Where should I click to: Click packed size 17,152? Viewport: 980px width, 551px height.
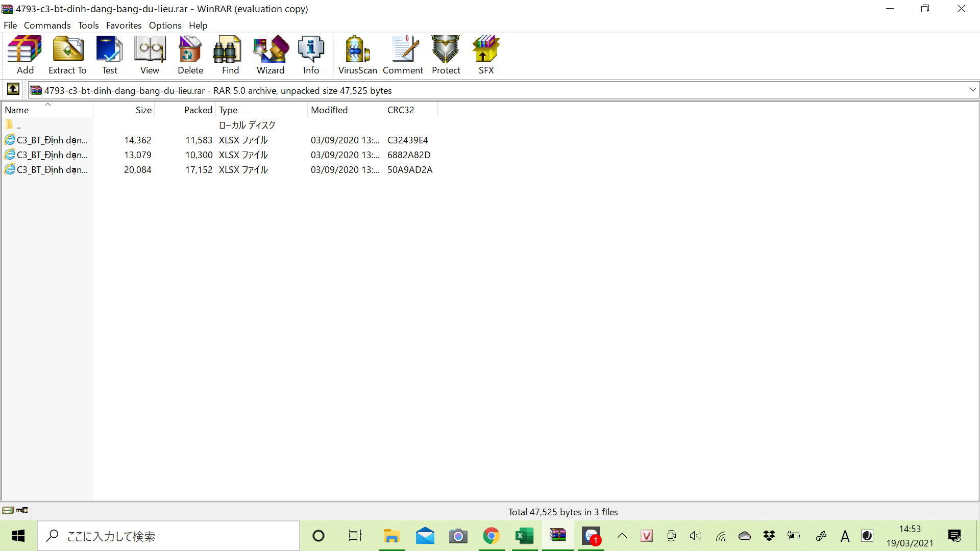(x=199, y=169)
